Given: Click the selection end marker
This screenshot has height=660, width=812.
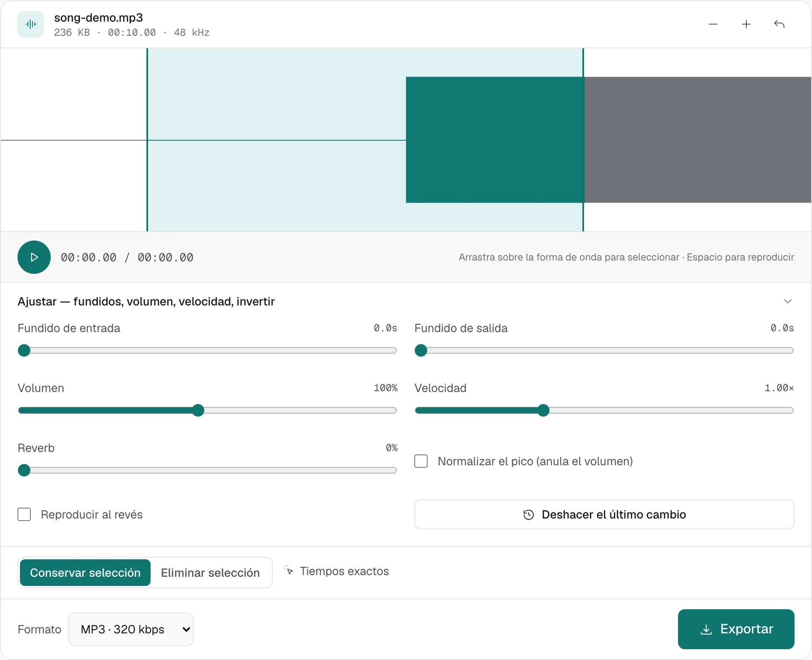Looking at the screenshot, I should click(583, 140).
